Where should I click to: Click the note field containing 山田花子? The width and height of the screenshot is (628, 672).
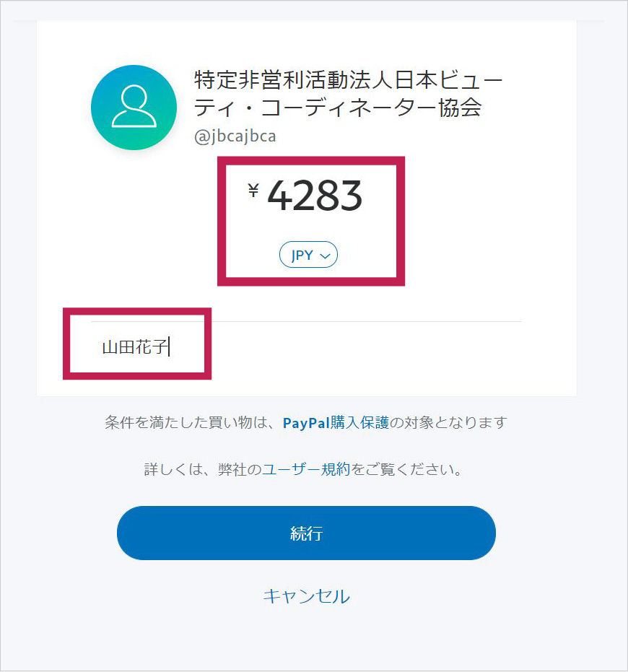[136, 347]
